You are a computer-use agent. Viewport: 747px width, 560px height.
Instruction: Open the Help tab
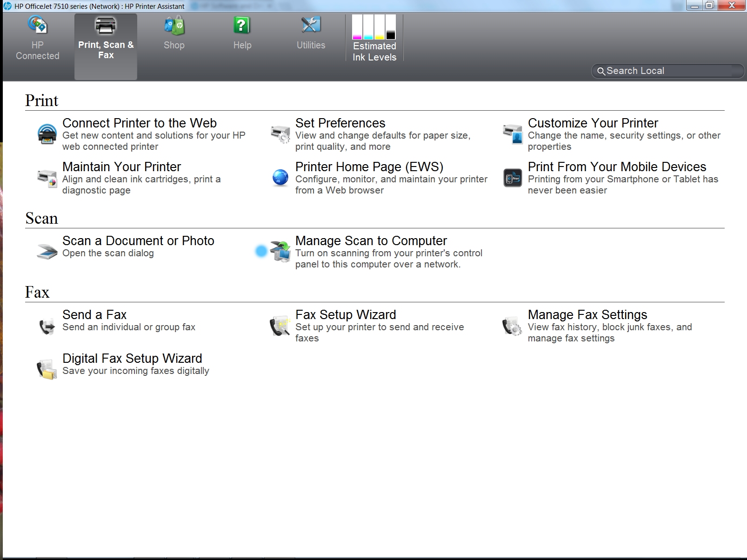point(242,33)
